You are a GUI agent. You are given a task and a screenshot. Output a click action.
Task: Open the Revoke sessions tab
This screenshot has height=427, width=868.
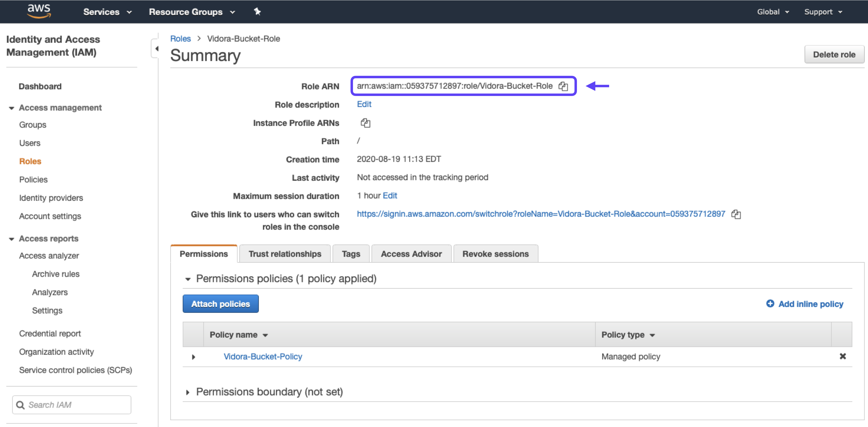(x=495, y=254)
